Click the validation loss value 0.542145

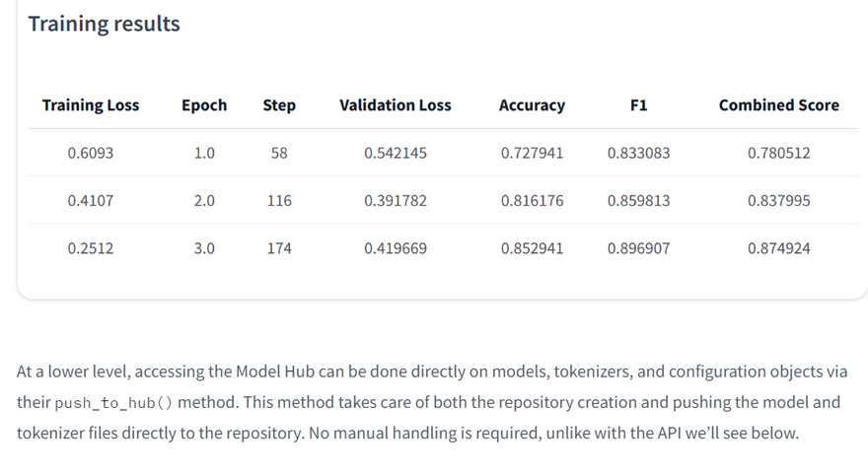click(x=395, y=153)
